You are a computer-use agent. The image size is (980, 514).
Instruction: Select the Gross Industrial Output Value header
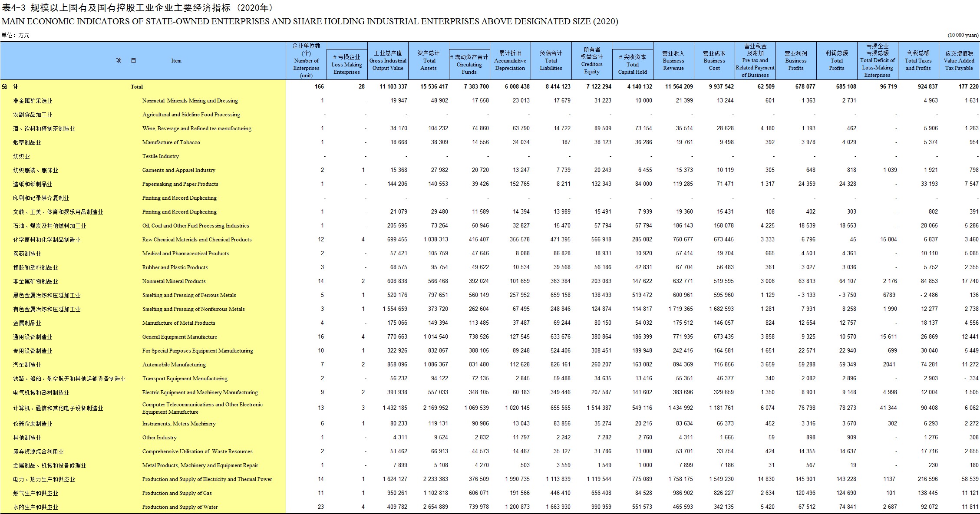click(388, 61)
